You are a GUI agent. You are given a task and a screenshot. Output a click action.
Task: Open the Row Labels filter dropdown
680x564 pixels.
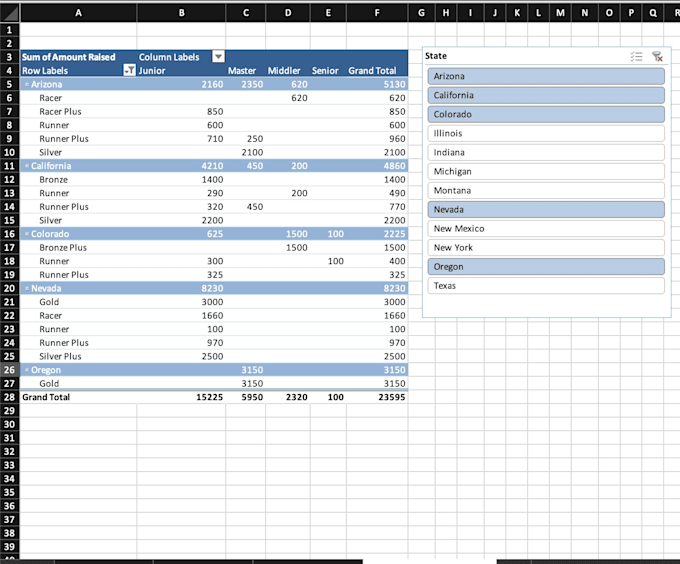click(x=129, y=70)
